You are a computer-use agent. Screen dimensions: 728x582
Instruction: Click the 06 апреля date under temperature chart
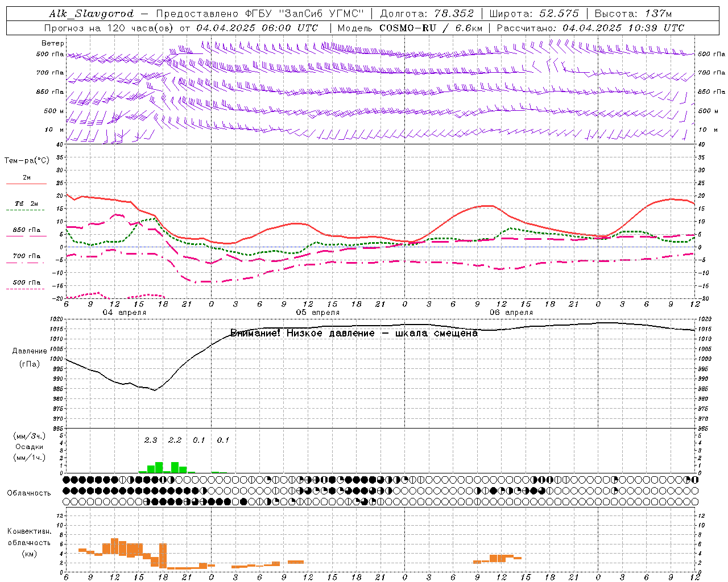(x=511, y=313)
